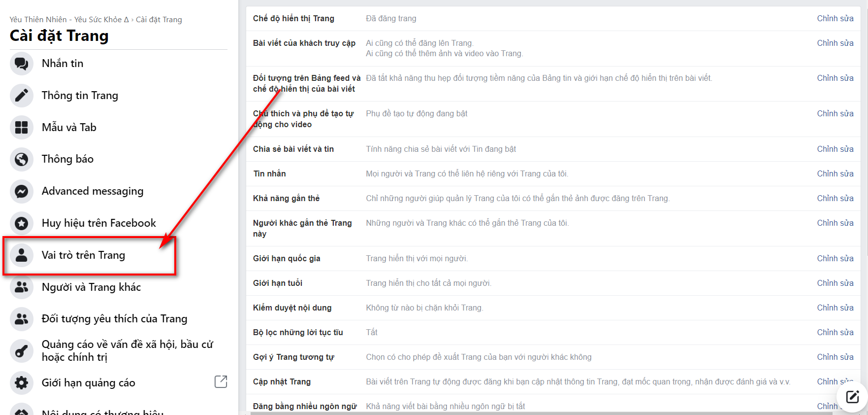Click the Chế độ hiển thị Trang label
This screenshot has width=868, height=415.
293,19
